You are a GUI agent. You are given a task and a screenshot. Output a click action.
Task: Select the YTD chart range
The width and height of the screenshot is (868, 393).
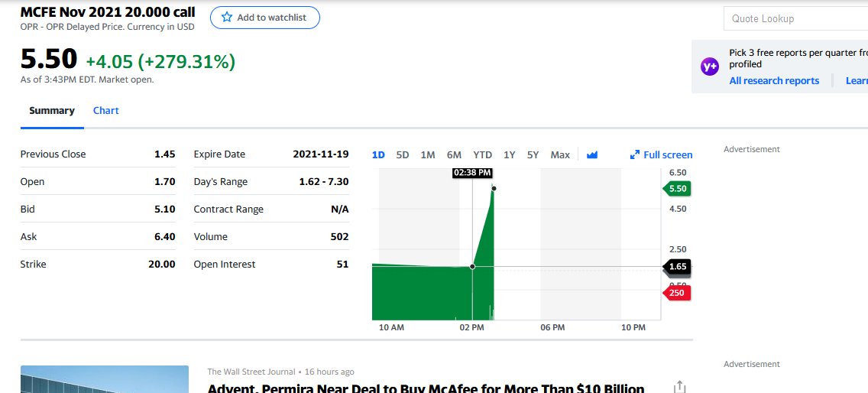[x=482, y=154]
